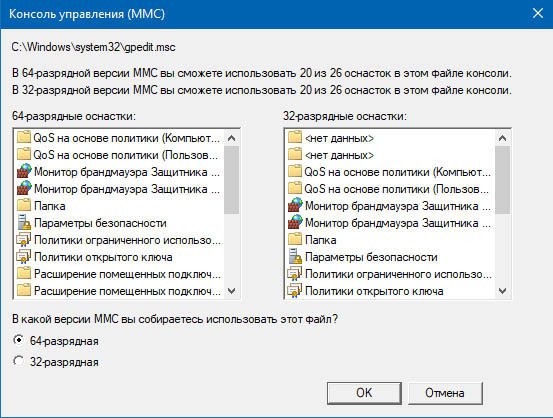Click the Отмена button
Viewport: 553px width, 418px height.
[x=445, y=393]
